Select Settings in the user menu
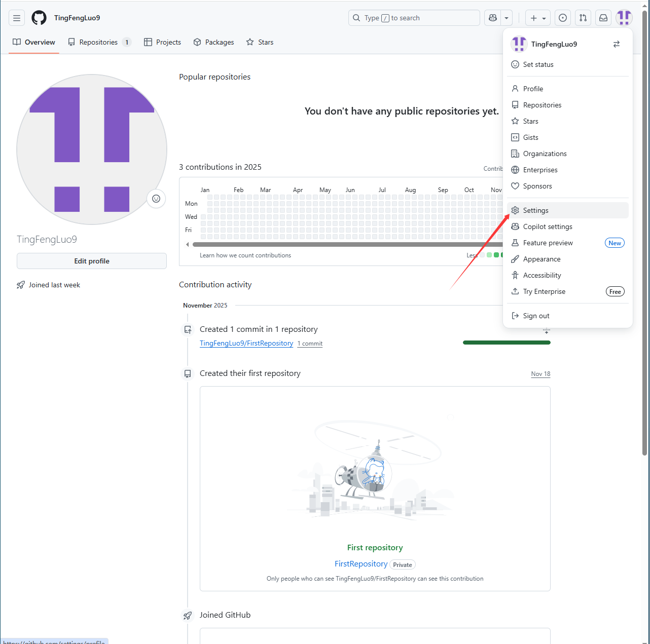Image resolution: width=650 pixels, height=644 pixels. point(535,210)
